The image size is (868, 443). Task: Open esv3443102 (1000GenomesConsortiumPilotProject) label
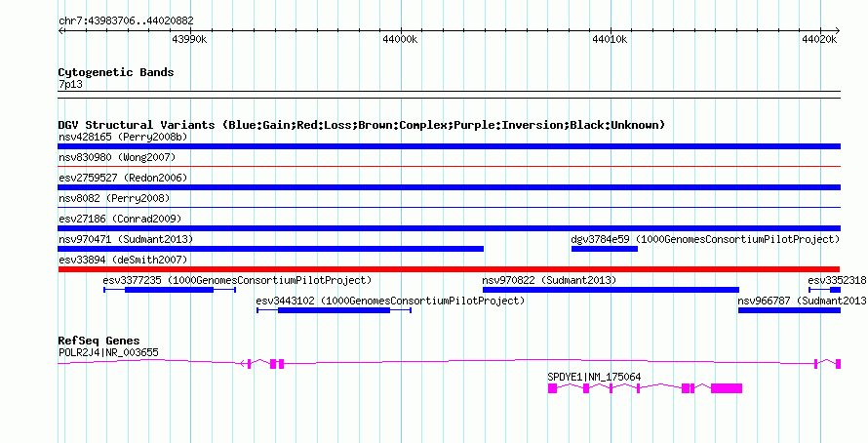tap(390, 301)
